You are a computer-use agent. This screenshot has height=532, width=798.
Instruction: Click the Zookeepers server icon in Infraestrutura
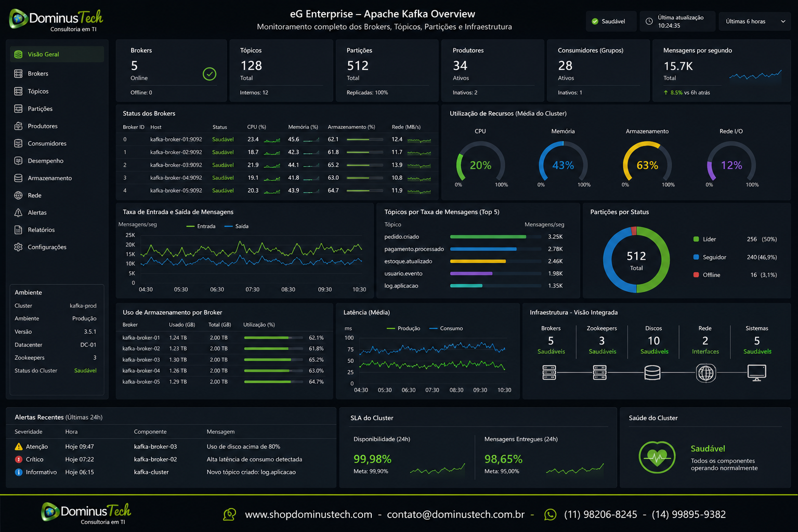pos(599,373)
